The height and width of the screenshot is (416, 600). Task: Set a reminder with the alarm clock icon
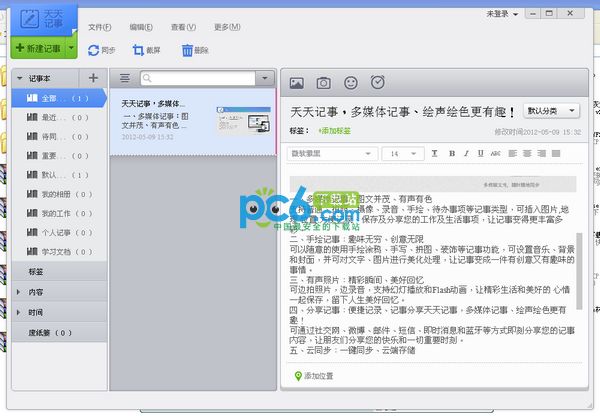point(377,82)
